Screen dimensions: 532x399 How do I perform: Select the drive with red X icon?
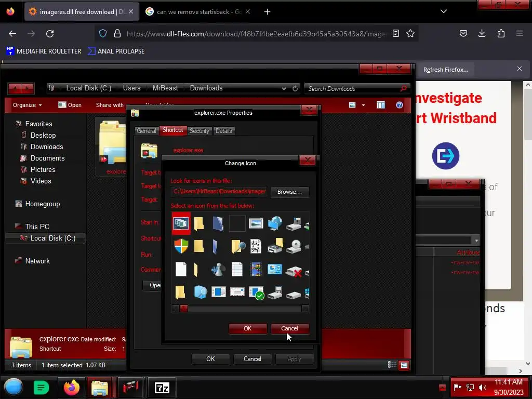tap(294, 271)
